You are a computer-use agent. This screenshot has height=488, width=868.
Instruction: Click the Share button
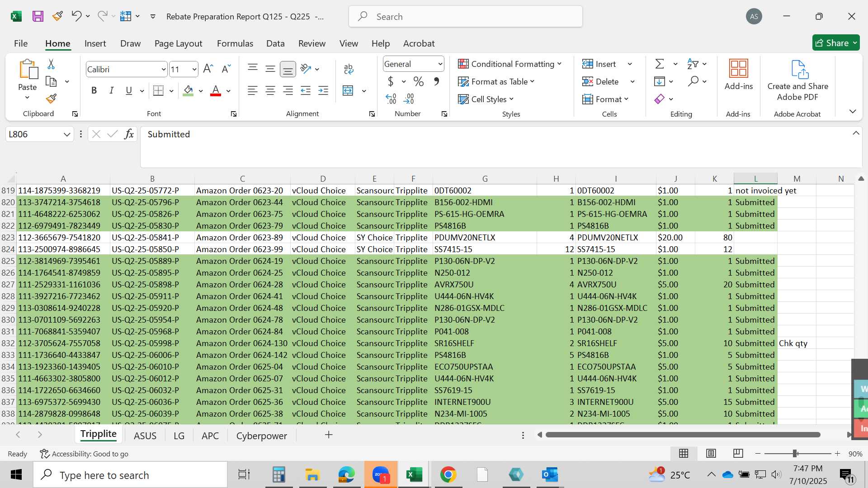[835, 43]
